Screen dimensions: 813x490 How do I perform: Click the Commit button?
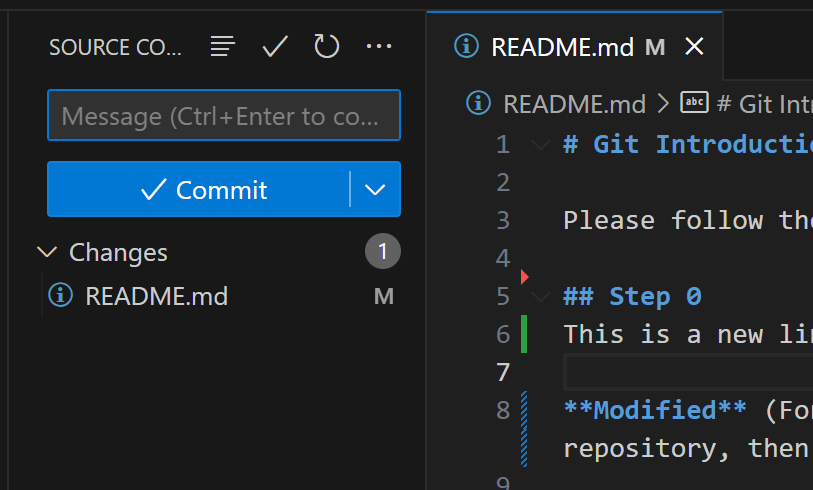tap(199, 189)
